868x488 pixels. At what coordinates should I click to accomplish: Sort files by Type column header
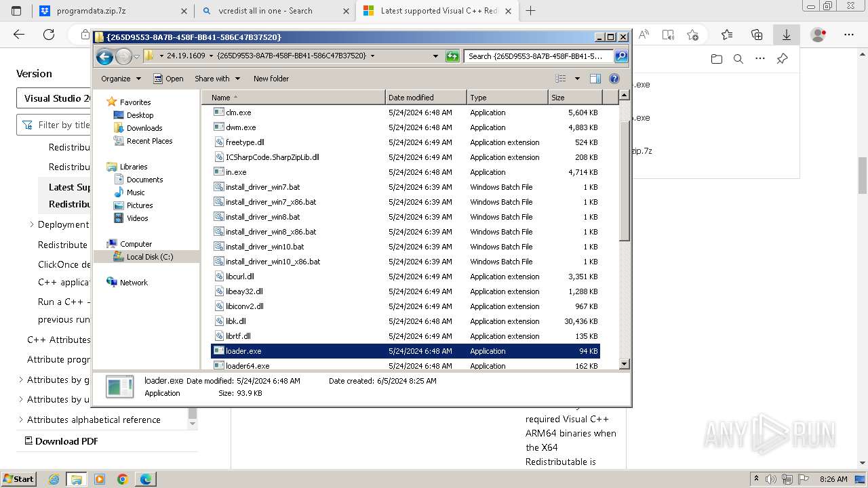[507, 98]
